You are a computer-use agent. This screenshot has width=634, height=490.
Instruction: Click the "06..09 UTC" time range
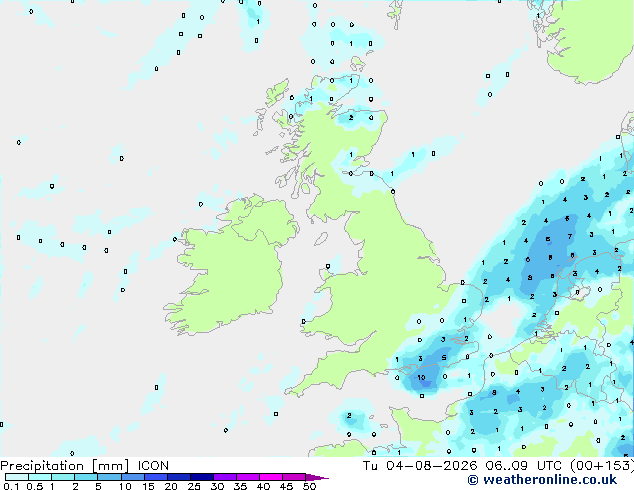tap(525, 466)
